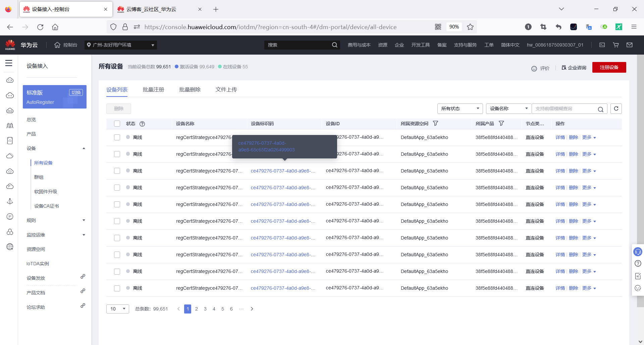Switch to the 文件上传 tab

[226, 89]
